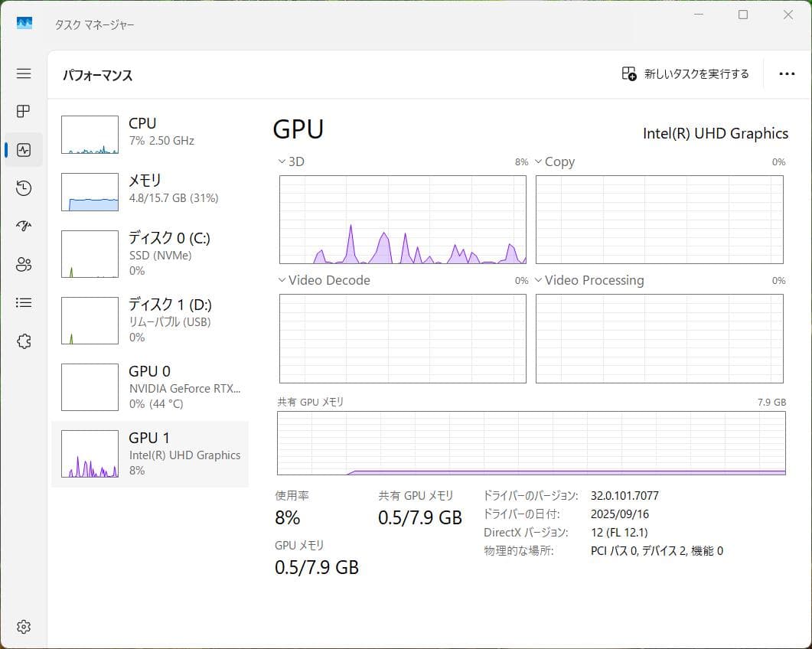Open the three-dots more options menu

787,74
